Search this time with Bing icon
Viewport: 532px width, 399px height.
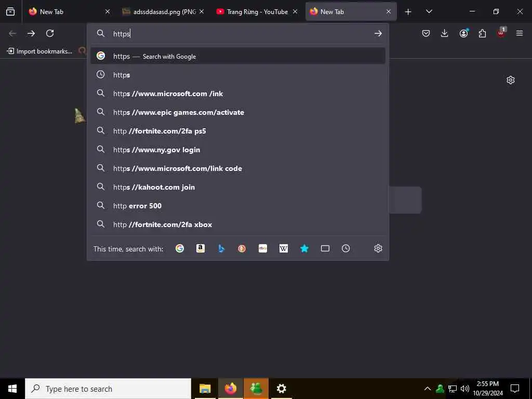click(x=221, y=248)
